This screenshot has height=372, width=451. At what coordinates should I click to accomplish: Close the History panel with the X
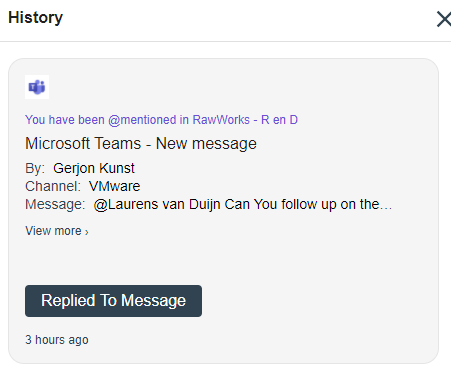click(x=444, y=19)
